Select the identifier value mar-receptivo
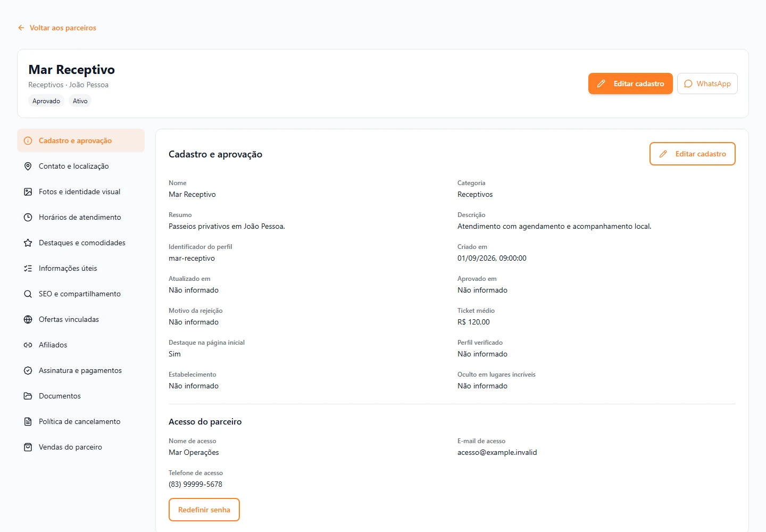The width and height of the screenshot is (766, 532). tap(192, 259)
